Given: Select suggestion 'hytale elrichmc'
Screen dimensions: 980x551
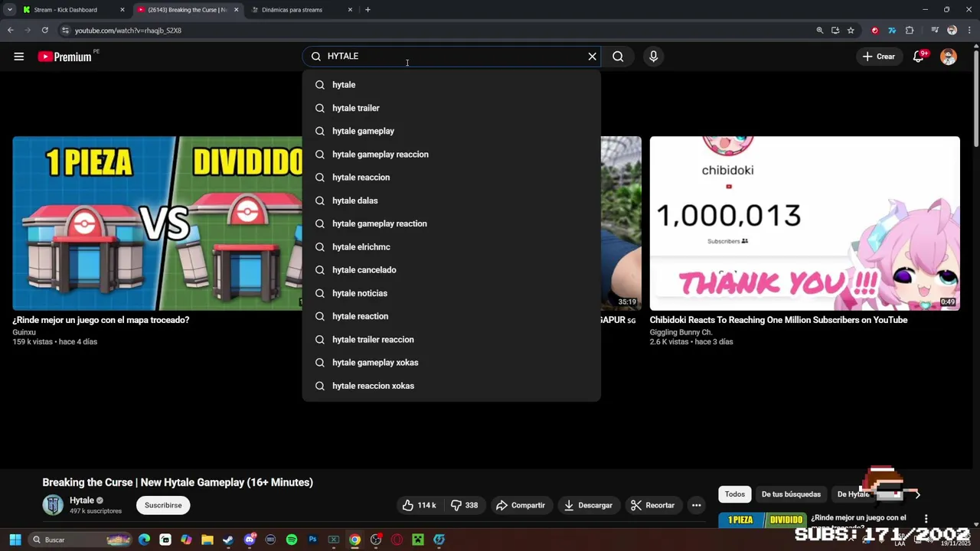Looking at the screenshot, I should 451,247.
